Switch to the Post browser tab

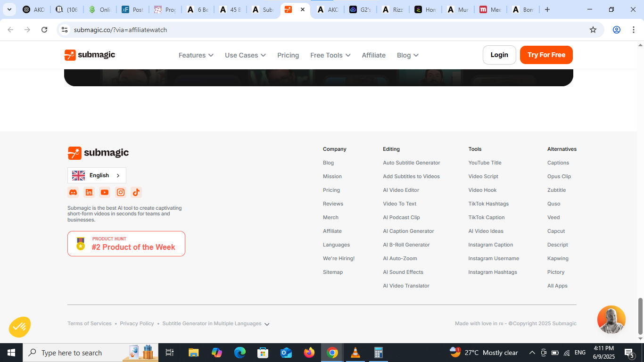point(133,9)
